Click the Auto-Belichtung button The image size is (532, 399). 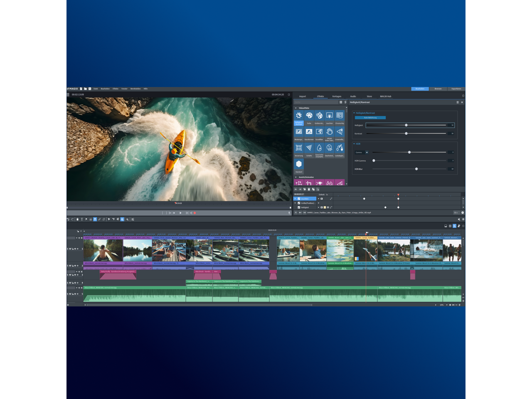click(370, 118)
